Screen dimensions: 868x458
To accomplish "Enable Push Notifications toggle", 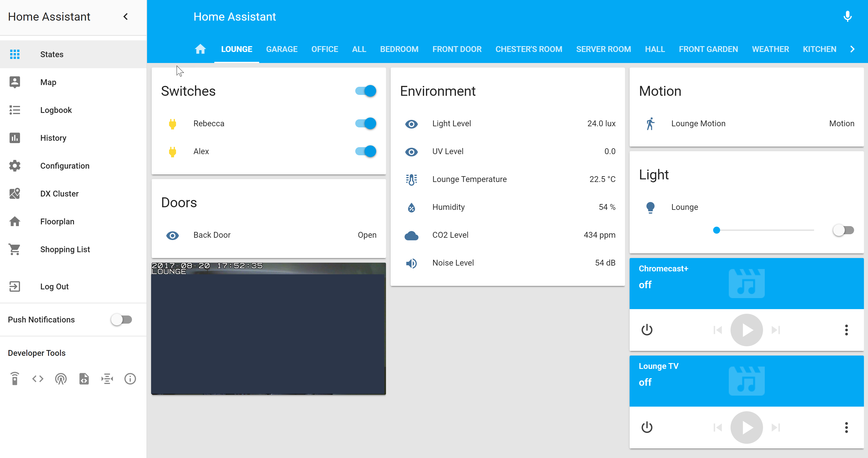I will tap(121, 319).
